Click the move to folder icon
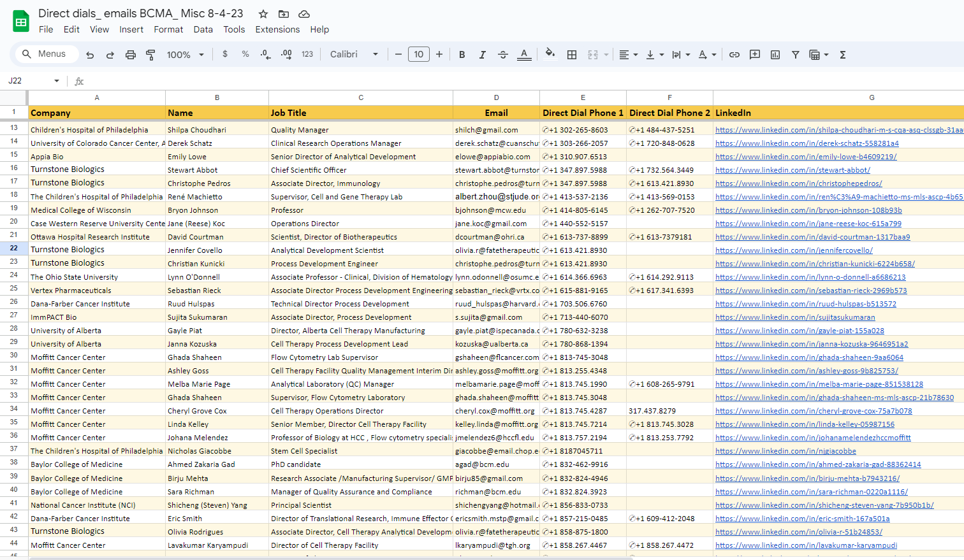Image resolution: width=964 pixels, height=560 pixels. pyautogui.click(x=284, y=14)
